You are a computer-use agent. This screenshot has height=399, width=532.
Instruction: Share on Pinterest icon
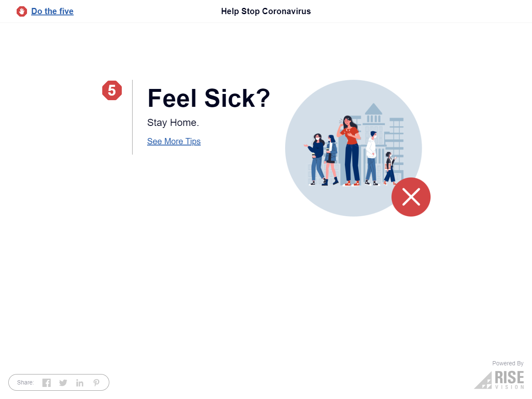96,383
